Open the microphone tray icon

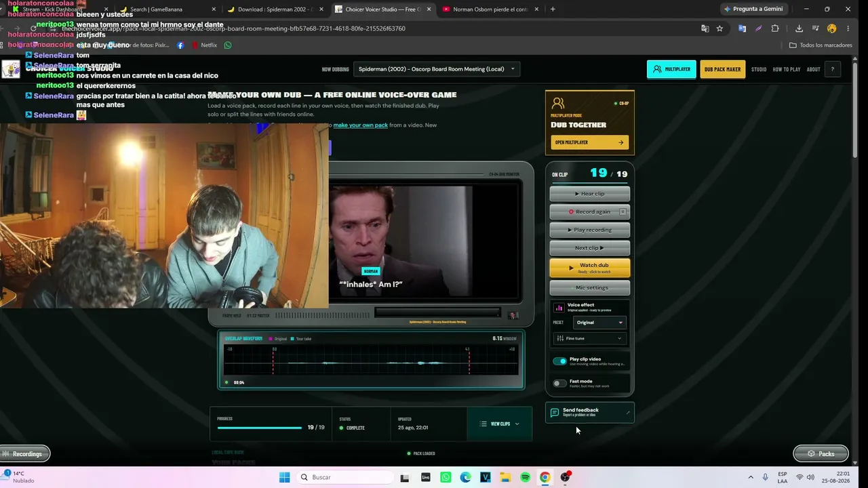click(765, 477)
